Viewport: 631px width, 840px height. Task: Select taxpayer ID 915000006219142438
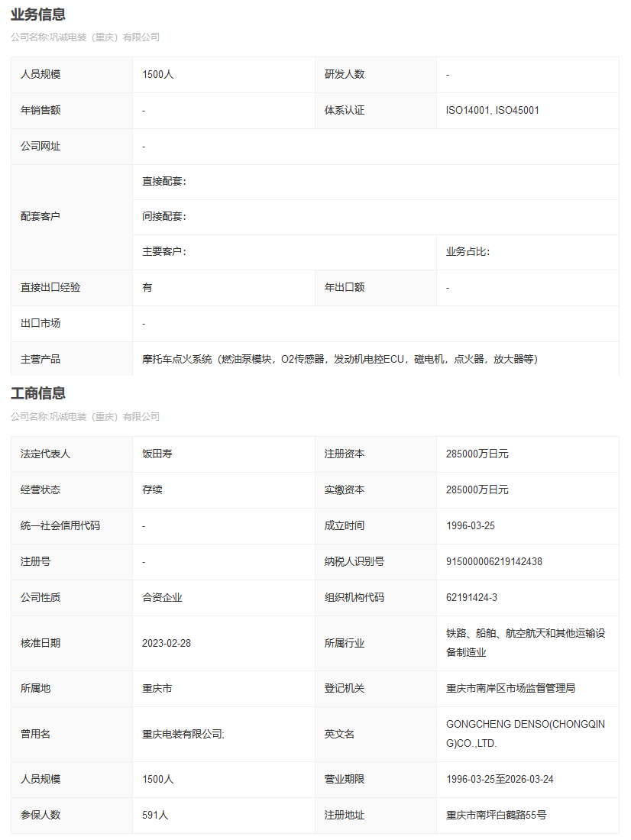tap(493, 562)
